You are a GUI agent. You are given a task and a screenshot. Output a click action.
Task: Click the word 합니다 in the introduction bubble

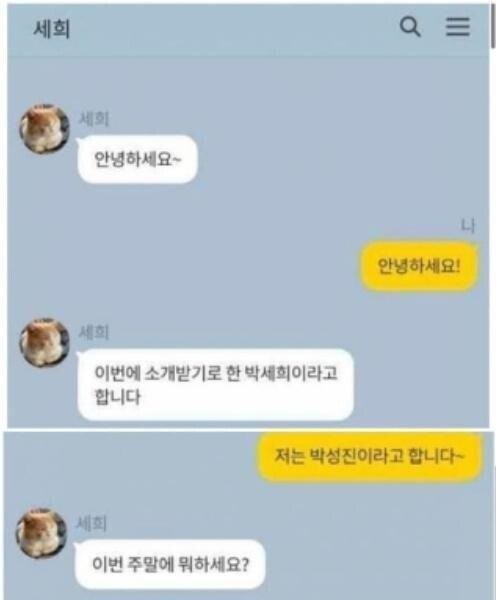pyautogui.click(x=117, y=397)
